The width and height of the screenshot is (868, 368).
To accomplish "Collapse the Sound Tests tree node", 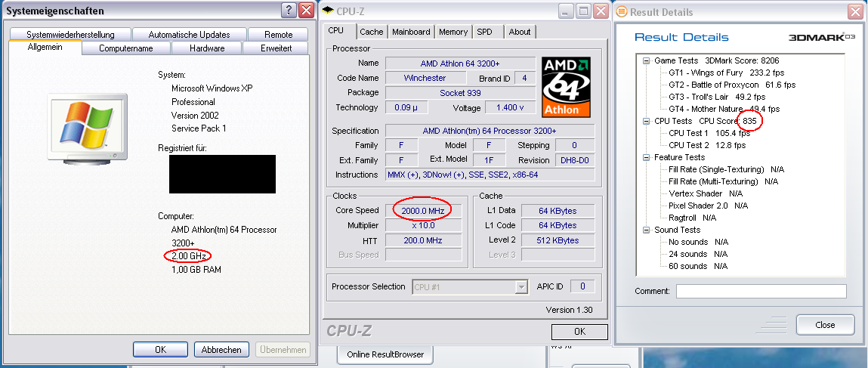I will tap(646, 230).
